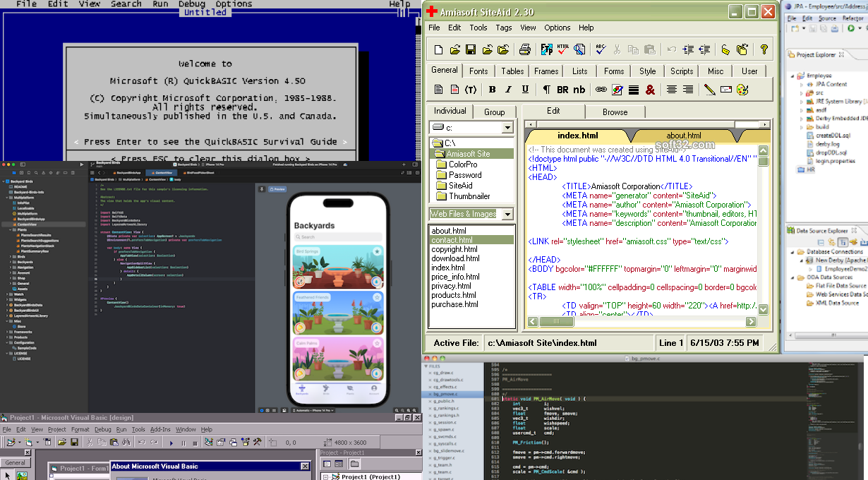Open createDDL.sql in Eclipse Project Explorer
This screenshot has height=480, width=868.
pyautogui.click(x=826, y=136)
